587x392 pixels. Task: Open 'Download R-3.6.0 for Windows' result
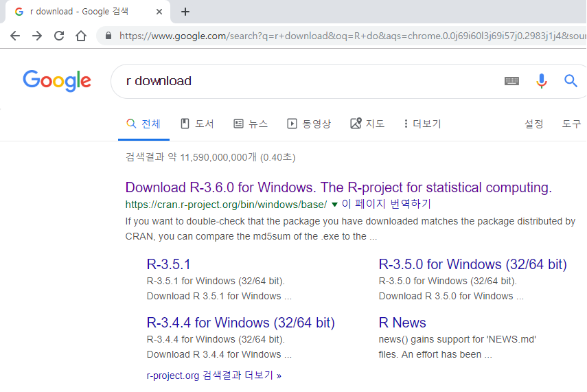(x=338, y=187)
